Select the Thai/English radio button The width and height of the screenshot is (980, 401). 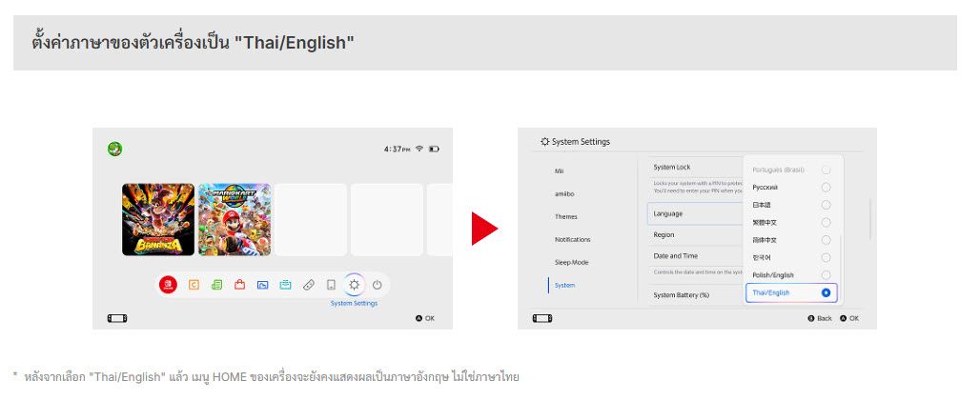(x=826, y=292)
